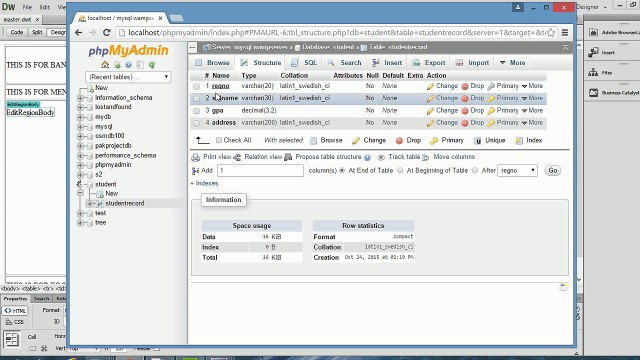640x360 pixels.
Task: Click the browser reload button
Action: [107, 32]
